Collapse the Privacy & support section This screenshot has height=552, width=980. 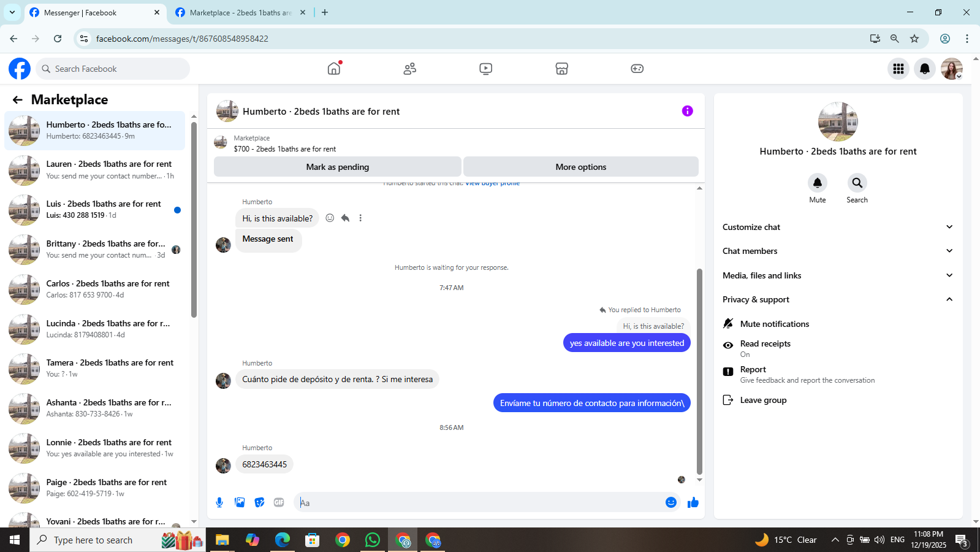point(838,299)
